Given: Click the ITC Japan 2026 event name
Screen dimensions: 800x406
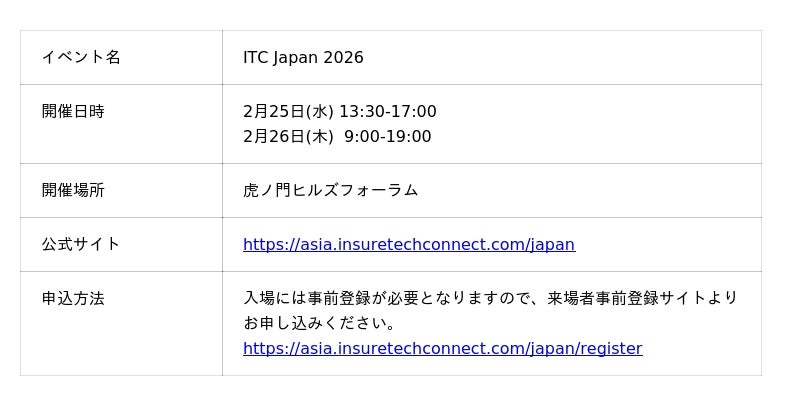Looking at the screenshot, I should coord(303,58).
